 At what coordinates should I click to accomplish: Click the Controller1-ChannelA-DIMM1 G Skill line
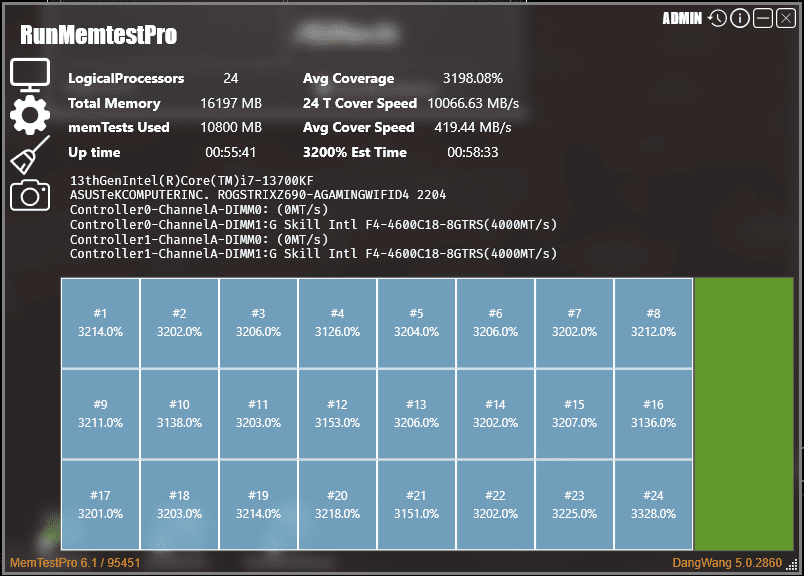(313, 254)
